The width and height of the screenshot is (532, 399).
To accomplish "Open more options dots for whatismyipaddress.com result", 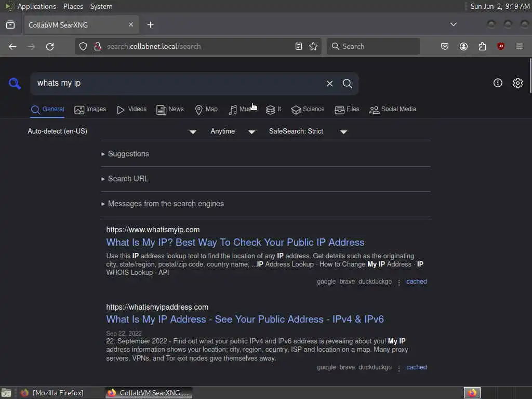I will click(x=399, y=368).
